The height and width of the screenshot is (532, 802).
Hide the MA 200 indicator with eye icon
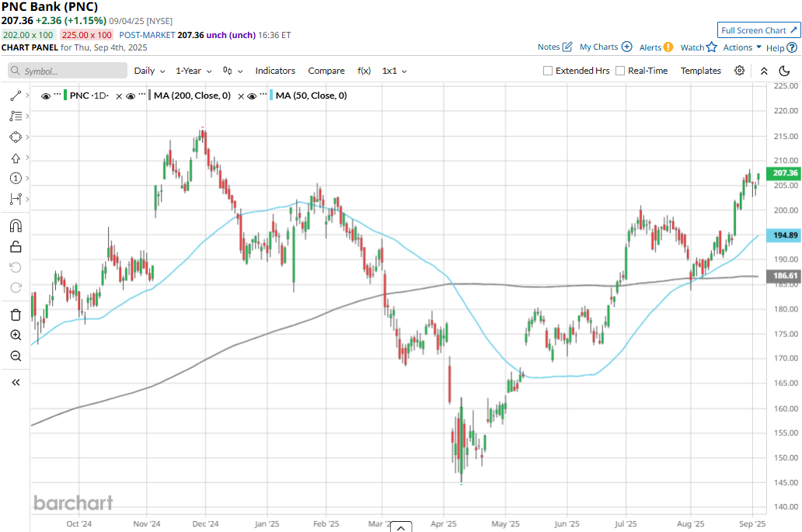click(131, 96)
